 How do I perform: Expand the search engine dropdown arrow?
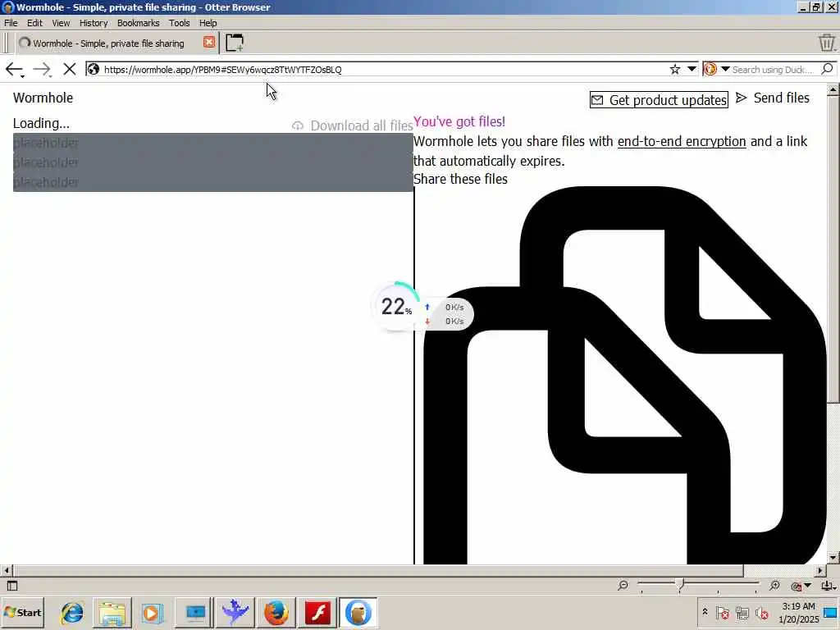(x=725, y=69)
